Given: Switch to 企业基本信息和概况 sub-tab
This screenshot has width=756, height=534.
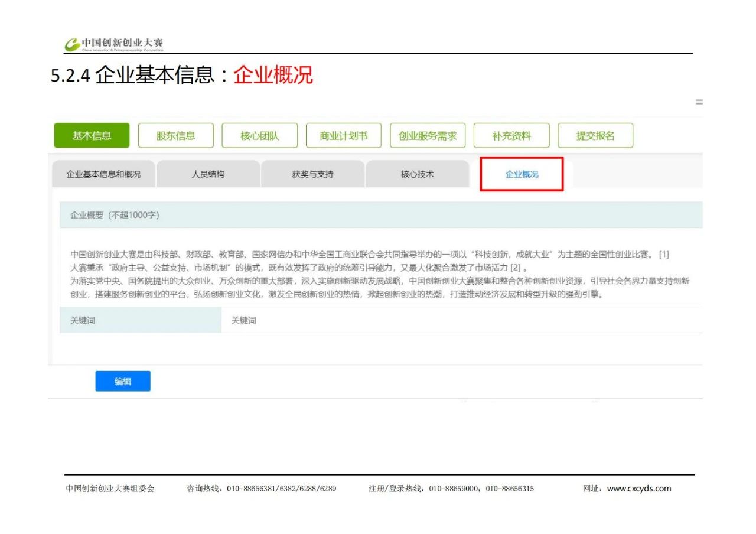Looking at the screenshot, I should click(x=103, y=174).
